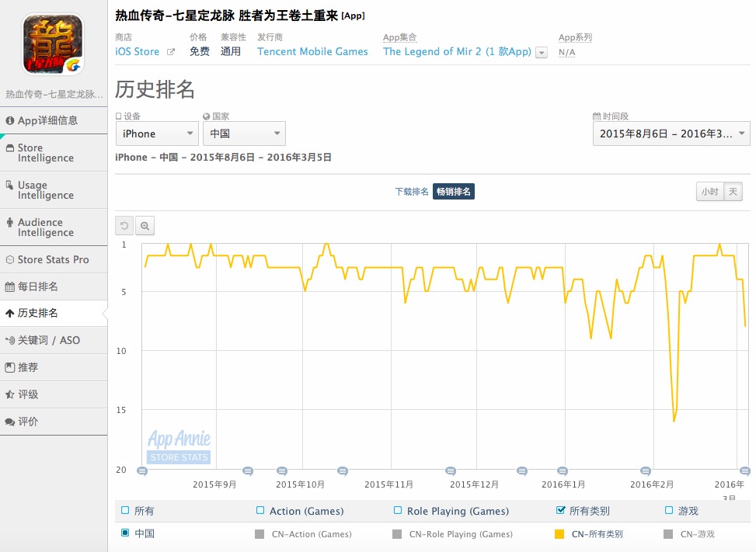This screenshot has height=552, width=756.
Task: Toggle the 游戏 checkbox
Action: tap(669, 510)
